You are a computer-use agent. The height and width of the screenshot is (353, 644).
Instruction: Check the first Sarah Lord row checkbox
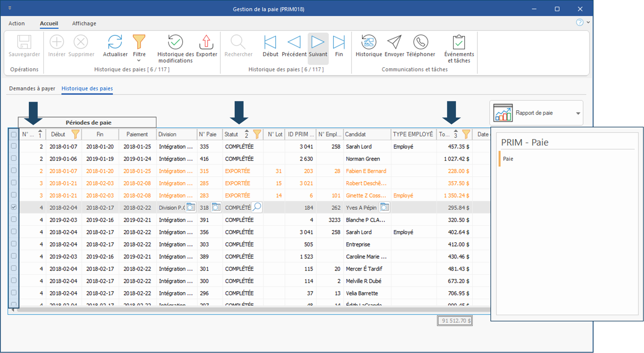click(x=14, y=146)
